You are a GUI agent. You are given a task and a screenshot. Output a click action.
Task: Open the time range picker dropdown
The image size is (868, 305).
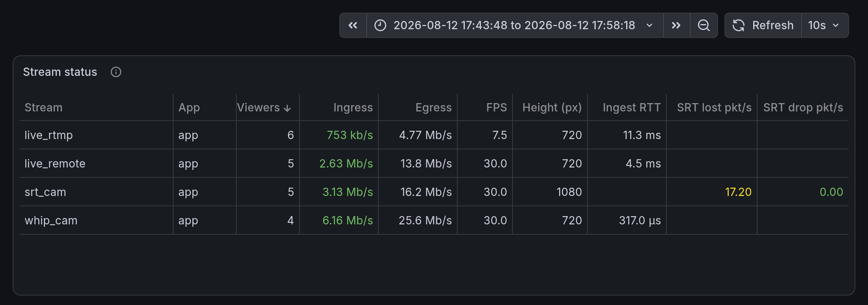point(514,25)
